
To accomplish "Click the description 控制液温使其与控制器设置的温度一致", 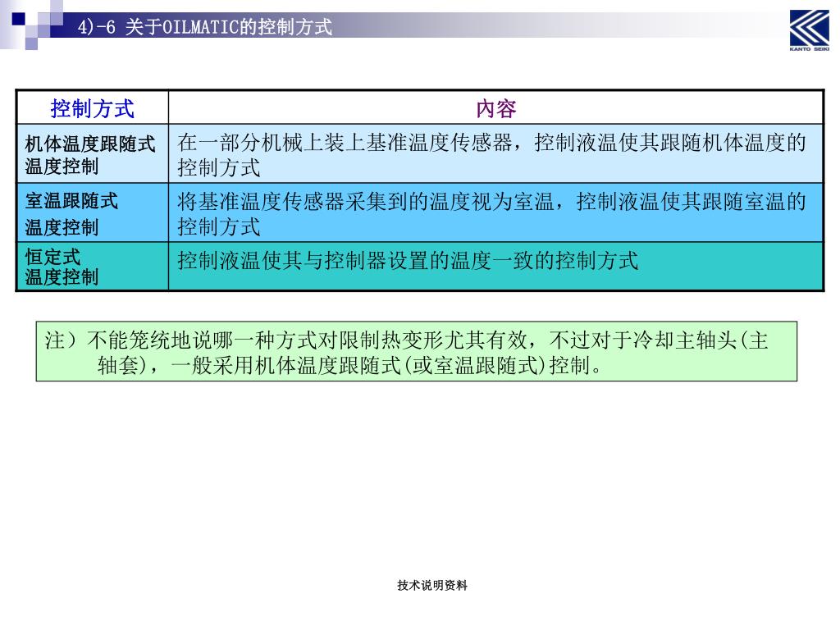I will click(x=495, y=267).
